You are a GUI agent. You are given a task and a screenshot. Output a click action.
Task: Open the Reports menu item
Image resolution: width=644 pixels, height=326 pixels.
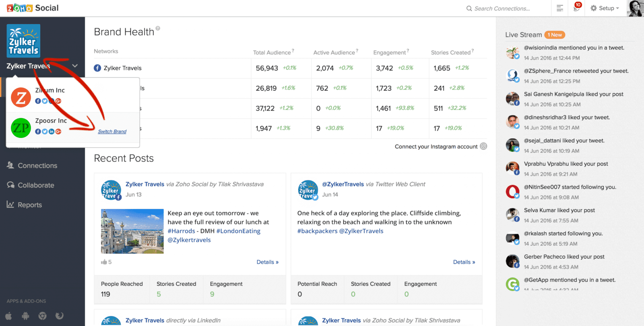coord(30,205)
